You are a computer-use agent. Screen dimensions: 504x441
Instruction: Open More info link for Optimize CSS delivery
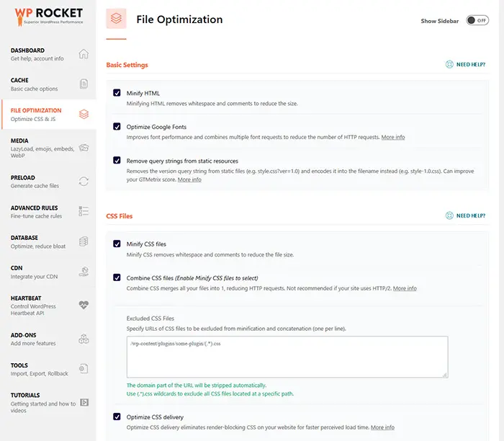coord(382,427)
